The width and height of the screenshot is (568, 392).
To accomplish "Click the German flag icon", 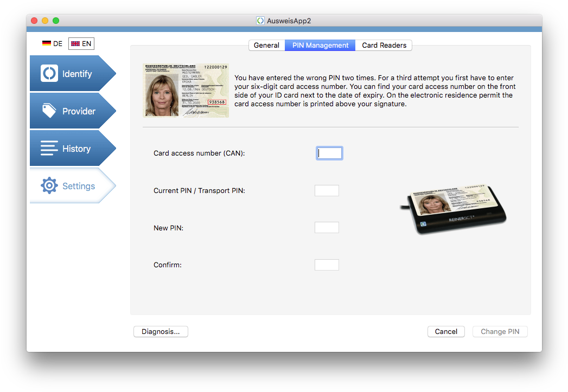I will 46,42.
